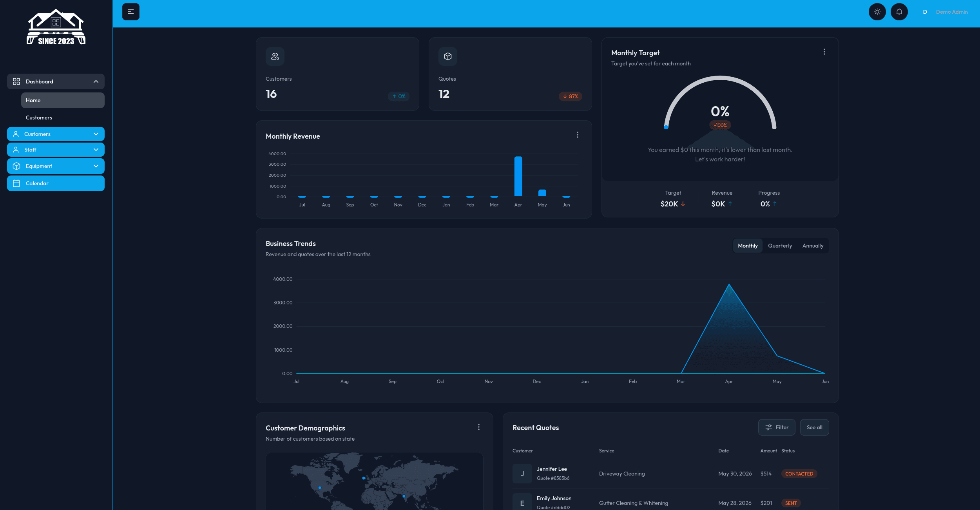The width and height of the screenshot is (980, 510).
Task: Click the Dashboard grid icon in sidebar
Action: tap(16, 81)
